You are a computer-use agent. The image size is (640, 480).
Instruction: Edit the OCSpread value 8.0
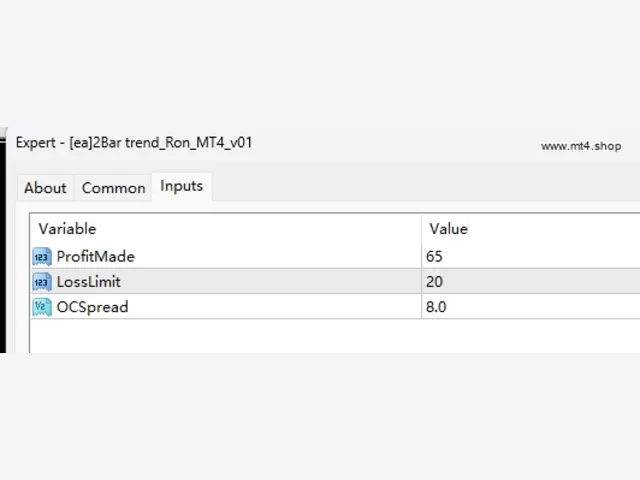coord(436,307)
